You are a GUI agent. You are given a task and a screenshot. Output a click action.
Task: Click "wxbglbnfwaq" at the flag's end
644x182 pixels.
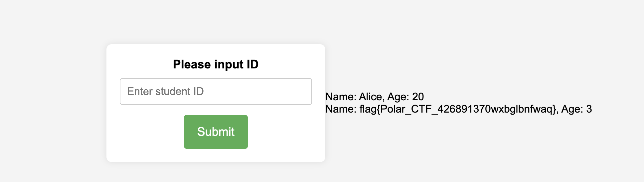coord(522,109)
